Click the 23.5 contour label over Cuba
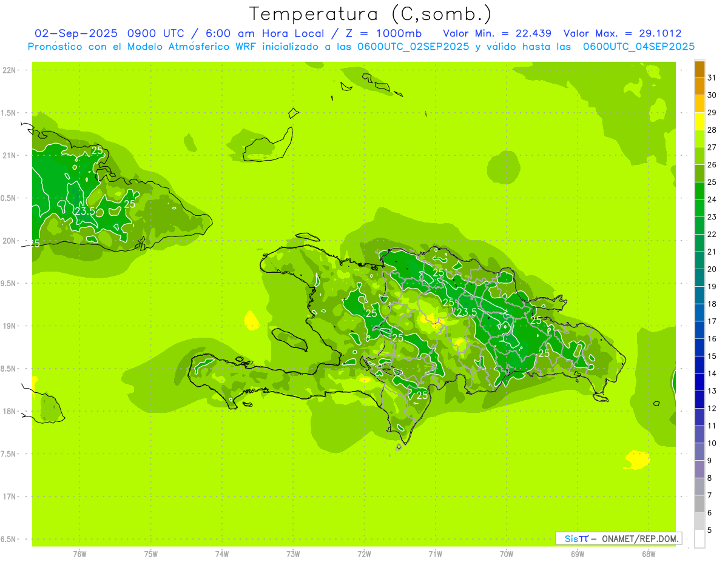The width and height of the screenshot is (728, 562). [x=85, y=212]
